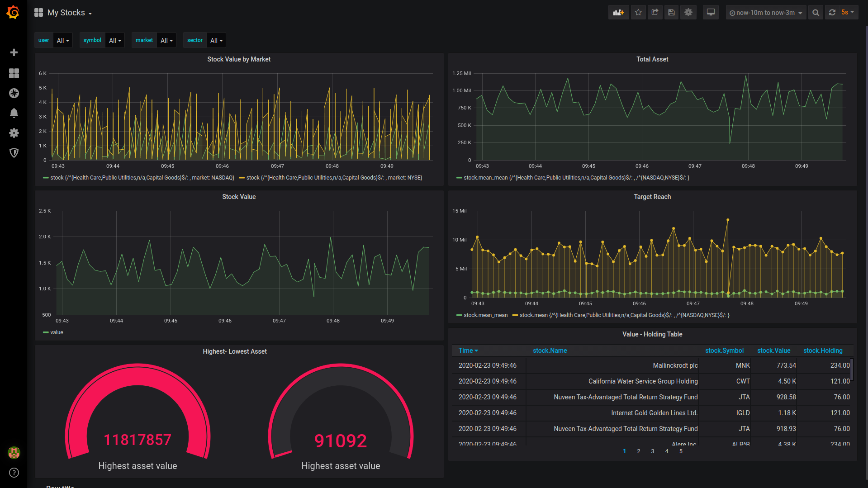Click the Total Asset panel title
868x488 pixels.
click(652, 59)
